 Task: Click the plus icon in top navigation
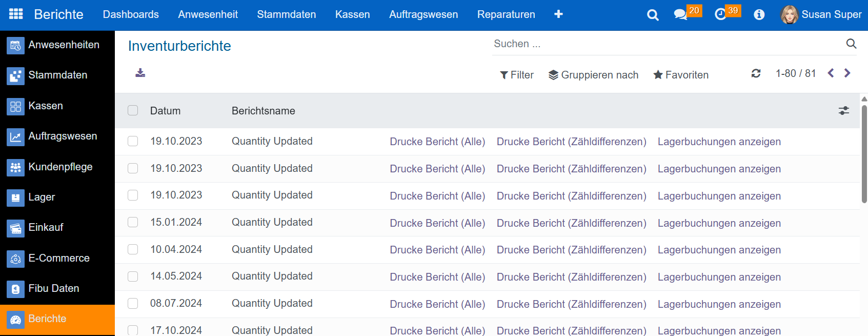coord(558,14)
